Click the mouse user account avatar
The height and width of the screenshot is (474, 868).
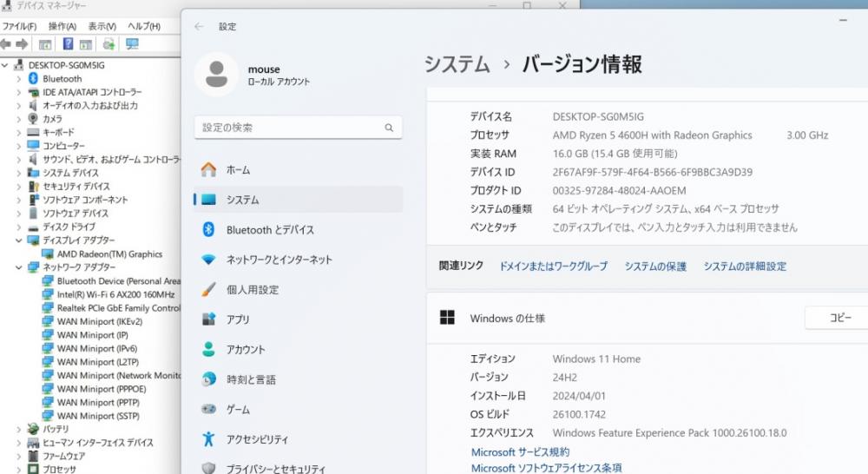[216, 74]
